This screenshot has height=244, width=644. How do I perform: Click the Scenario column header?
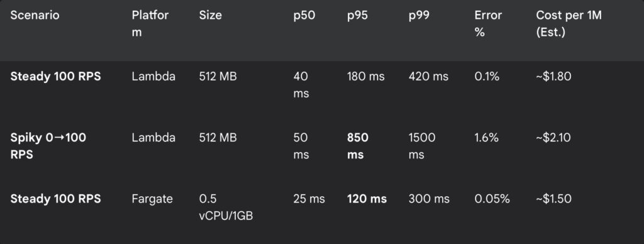click(x=35, y=16)
